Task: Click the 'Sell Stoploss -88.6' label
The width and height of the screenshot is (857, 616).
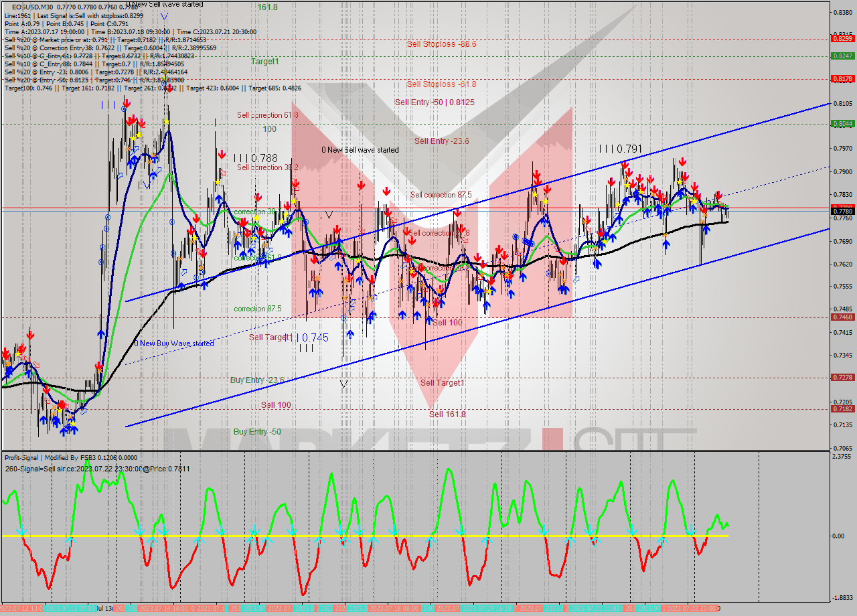Action: click(441, 44)
